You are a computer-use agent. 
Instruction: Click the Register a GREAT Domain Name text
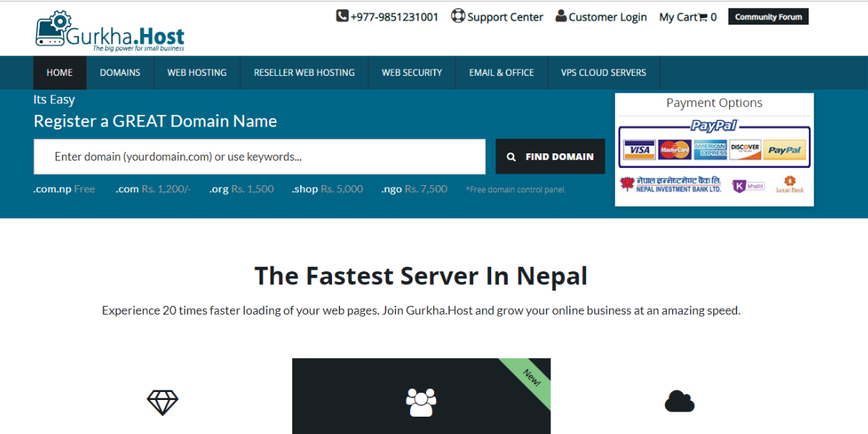156,121
